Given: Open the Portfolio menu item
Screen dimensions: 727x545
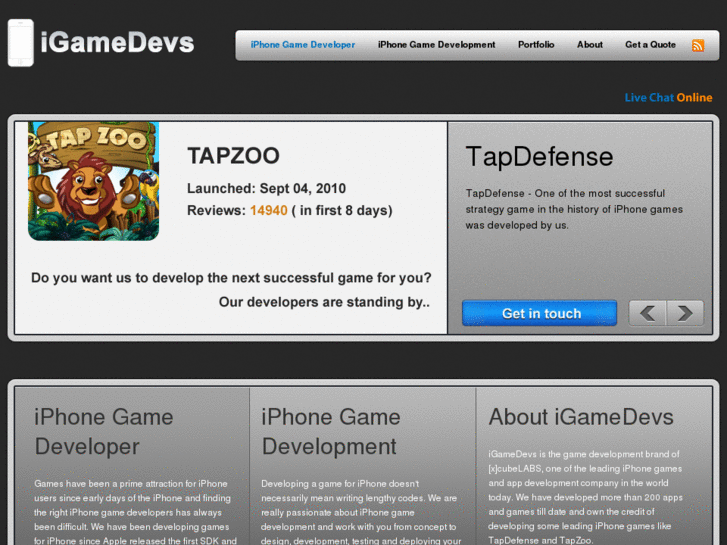Looking at the screenshot, I should pos(536,45).
